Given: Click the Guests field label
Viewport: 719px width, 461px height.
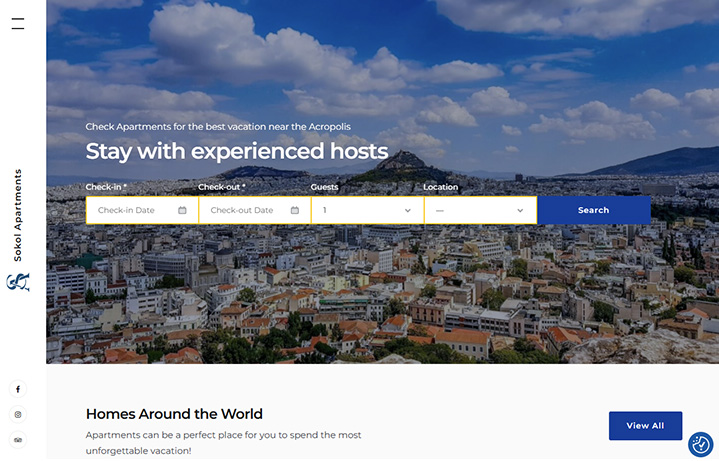Looking at the screenshot, I should (x=324, y=187).
